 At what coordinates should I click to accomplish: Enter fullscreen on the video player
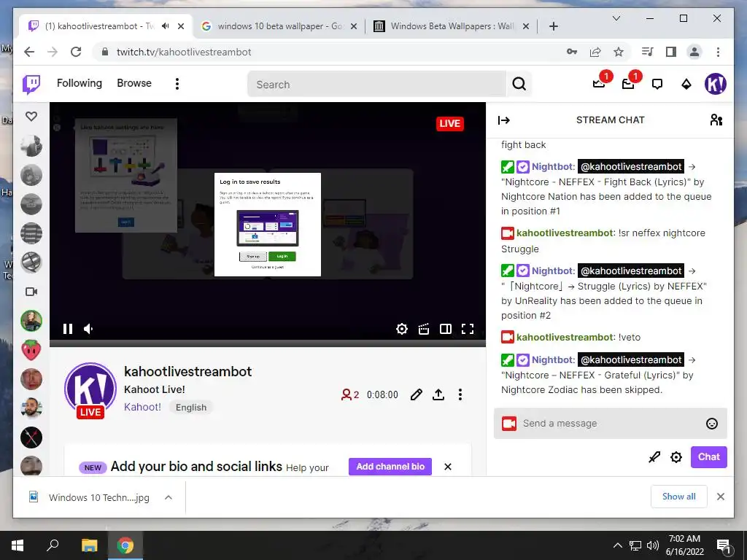click(468, 329)
